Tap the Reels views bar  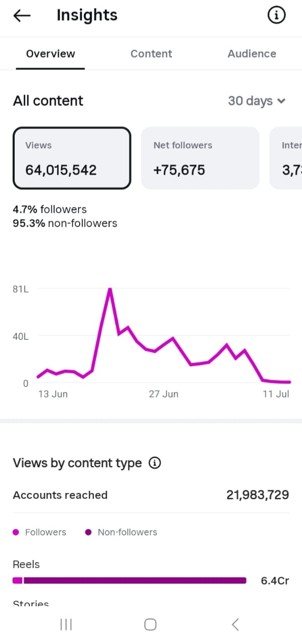(130, 581)
